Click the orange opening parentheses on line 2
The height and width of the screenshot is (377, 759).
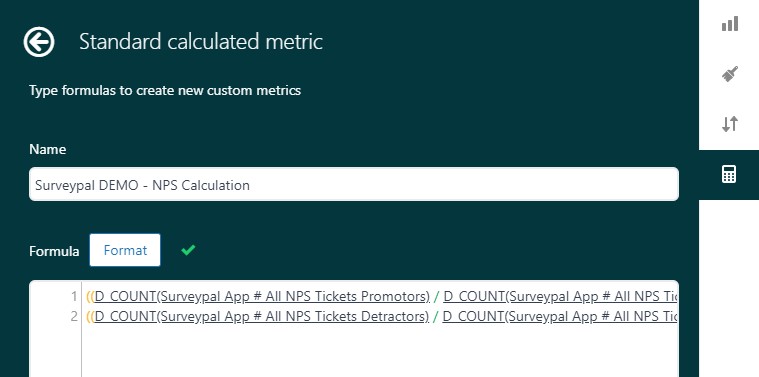click(x=90, y=317)
